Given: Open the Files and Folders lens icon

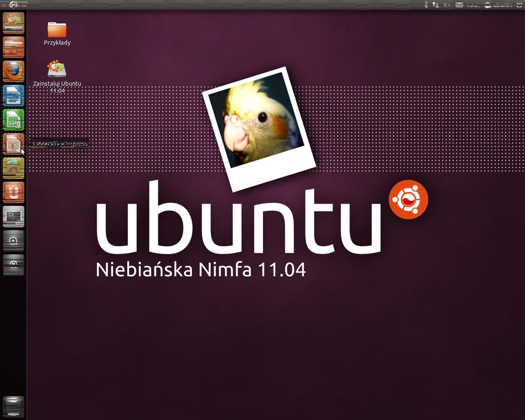Looking at the screenshot, I should tap(14, 265).
